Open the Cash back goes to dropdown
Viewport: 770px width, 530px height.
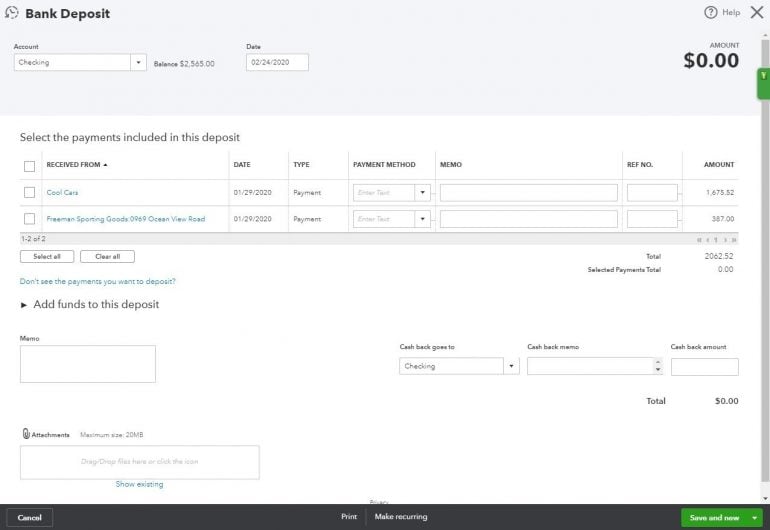click(512, 366)
